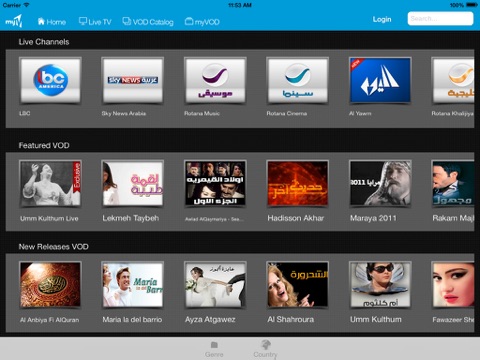
Task: Open the Sky News Arabia channel icon
Action: (x=133, y=80)
